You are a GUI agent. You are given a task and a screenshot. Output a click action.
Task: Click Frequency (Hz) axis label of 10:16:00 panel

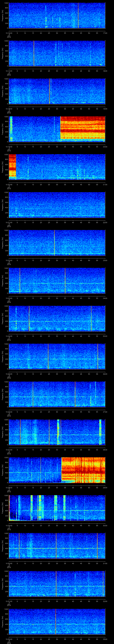pos(3,16)
